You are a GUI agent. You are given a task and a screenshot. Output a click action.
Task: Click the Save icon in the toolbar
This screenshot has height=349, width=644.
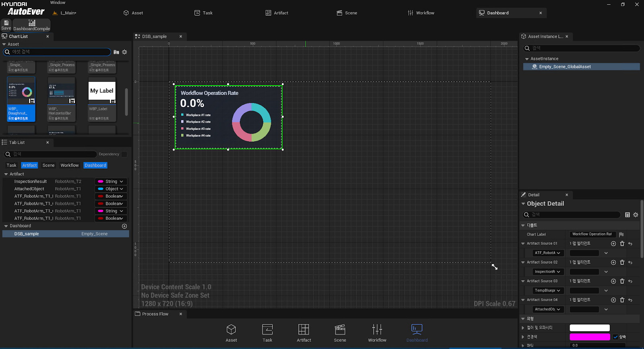tap(6, 25)
